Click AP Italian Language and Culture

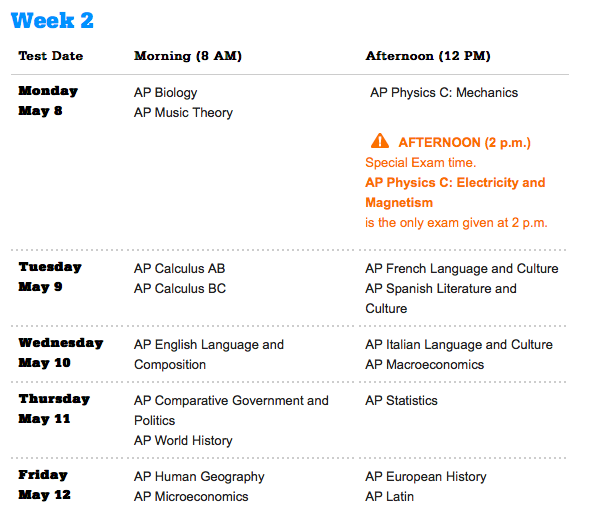point(459,344)
